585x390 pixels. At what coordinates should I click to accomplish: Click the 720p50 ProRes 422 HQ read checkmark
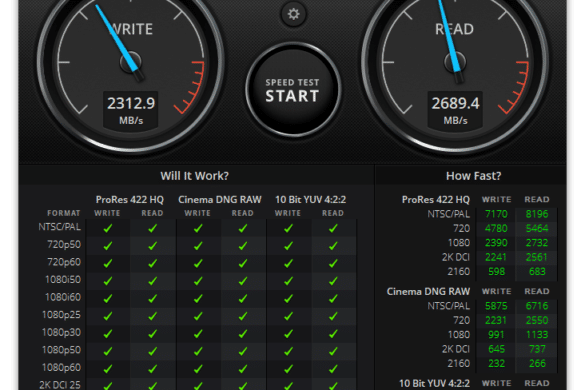153,246
